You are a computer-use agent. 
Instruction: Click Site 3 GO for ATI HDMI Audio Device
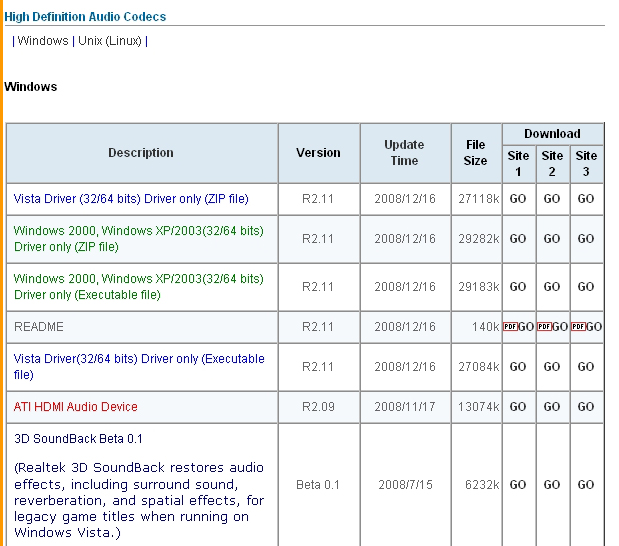click(586, 407)
